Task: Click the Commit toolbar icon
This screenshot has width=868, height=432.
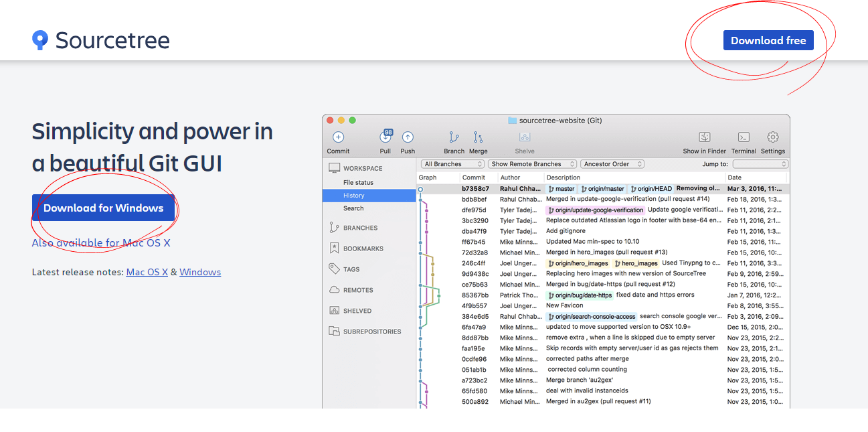Action: pyautogui.click(x=339, y=137)
